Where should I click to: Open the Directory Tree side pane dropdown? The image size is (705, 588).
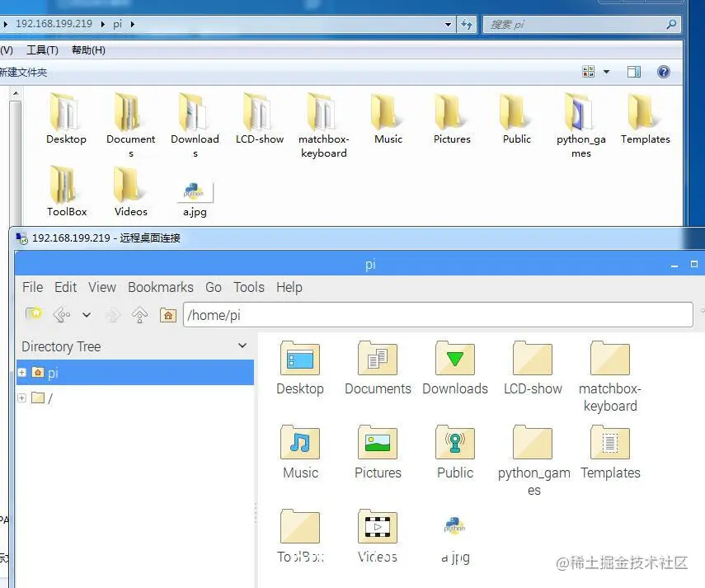242,346
